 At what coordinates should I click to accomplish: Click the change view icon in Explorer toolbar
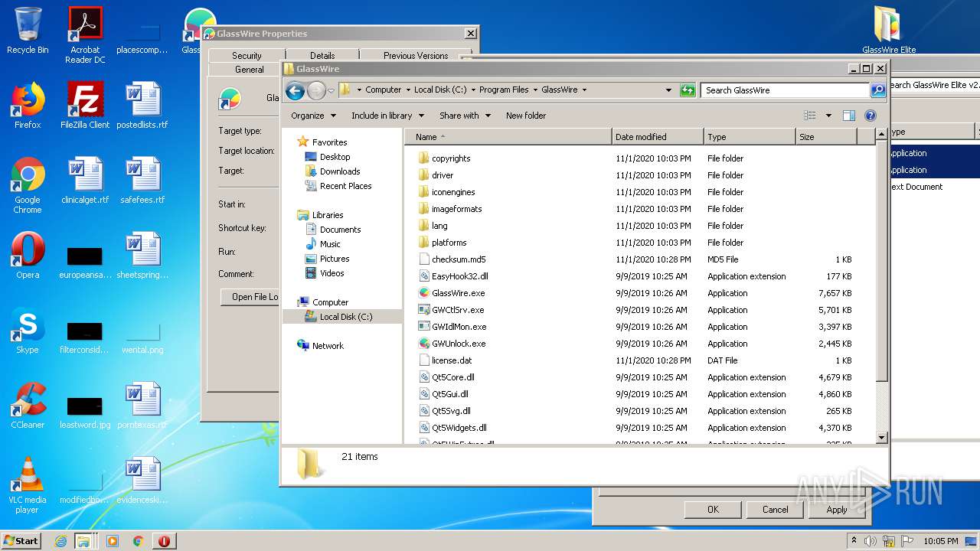point(810,116)
